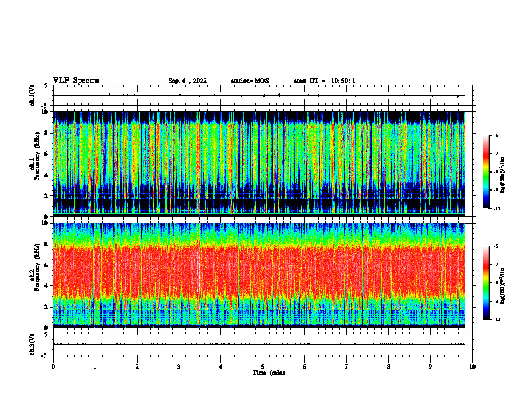Screen dimensions: 532x411
Task: Click the red band in the ch.2 spectrogram
Action: [x=259, y=273]
